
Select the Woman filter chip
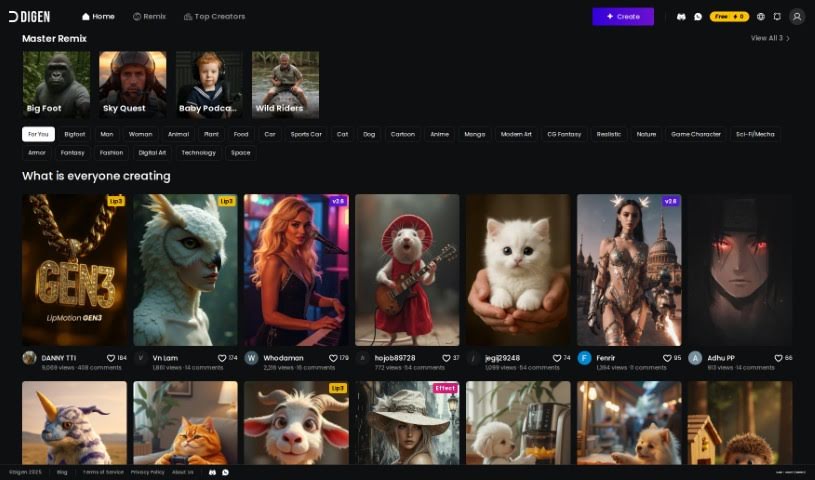[140, 134]
